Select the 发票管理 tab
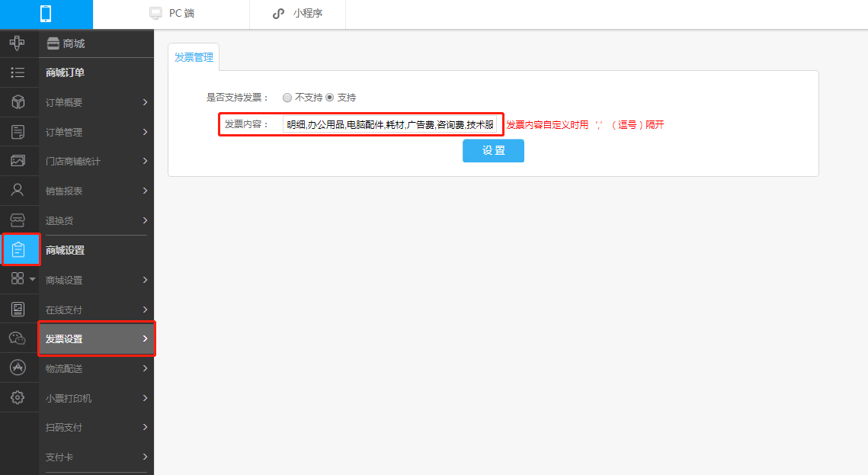Screen dimensions: 868x475 194,57
